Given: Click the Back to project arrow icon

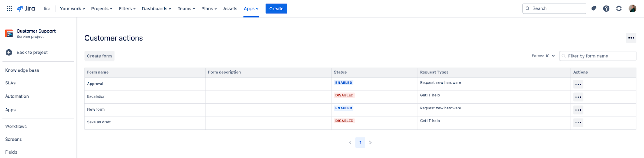Looking at the screenshot, I should (9, 53).
